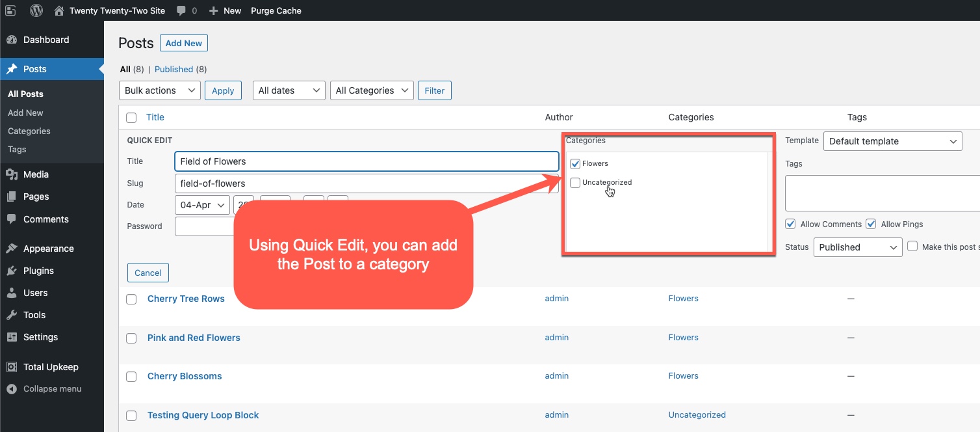The height and width of the screenshot is (432, 980).
Task: Open the Bulk actions dropdown
Action: point(159,90)
